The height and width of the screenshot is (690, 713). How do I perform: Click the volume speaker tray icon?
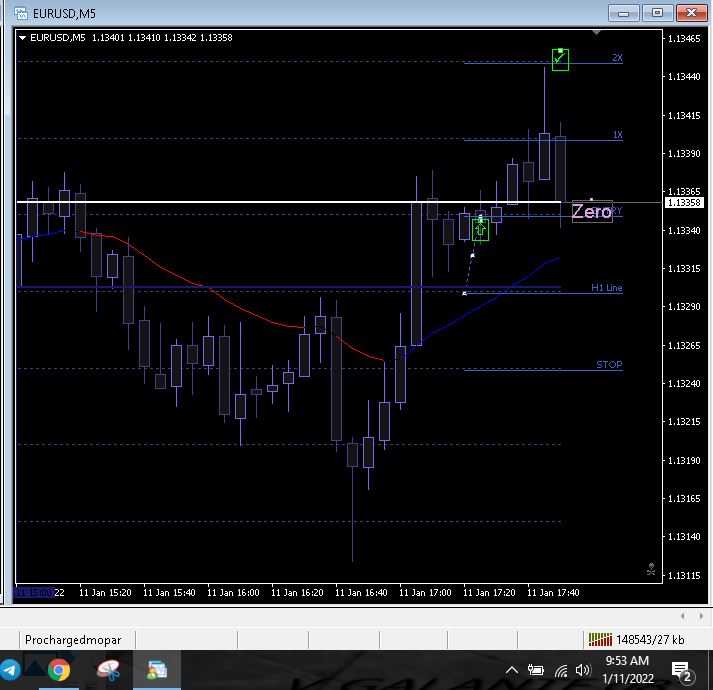(582, 670)
